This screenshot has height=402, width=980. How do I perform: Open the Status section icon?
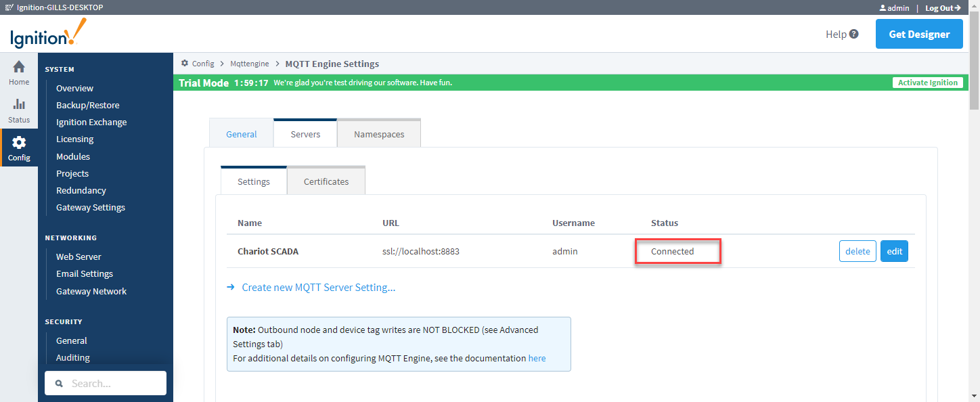[19, 104]
